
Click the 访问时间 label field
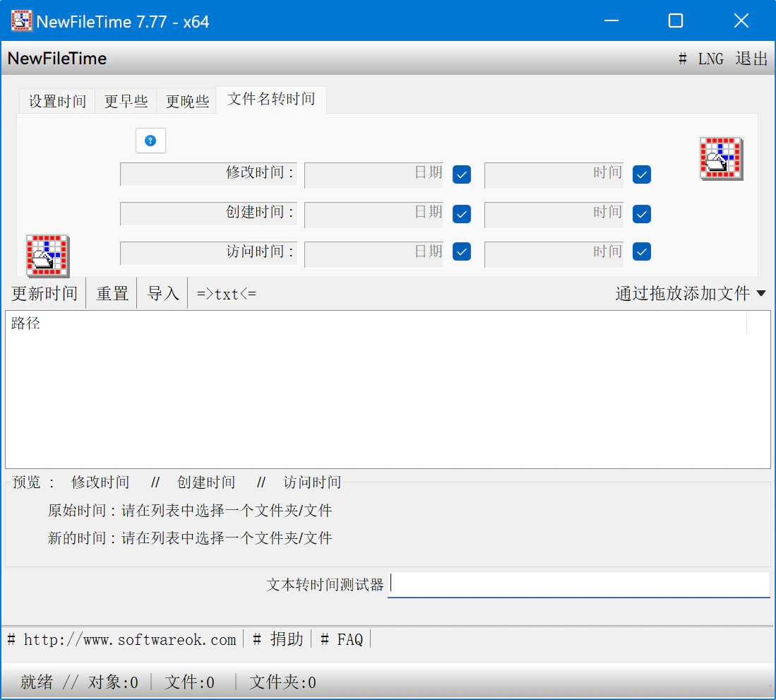[x=208, y=253]
